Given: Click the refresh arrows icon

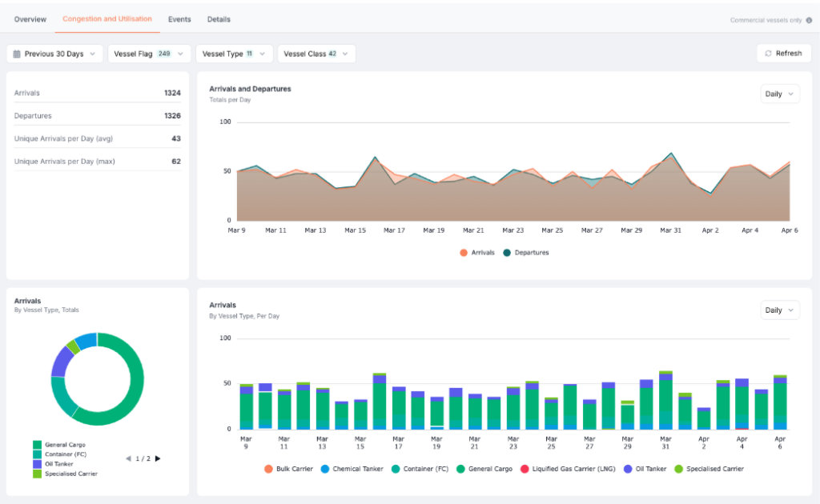Looking at the screenshot, I should pos(769,54).
